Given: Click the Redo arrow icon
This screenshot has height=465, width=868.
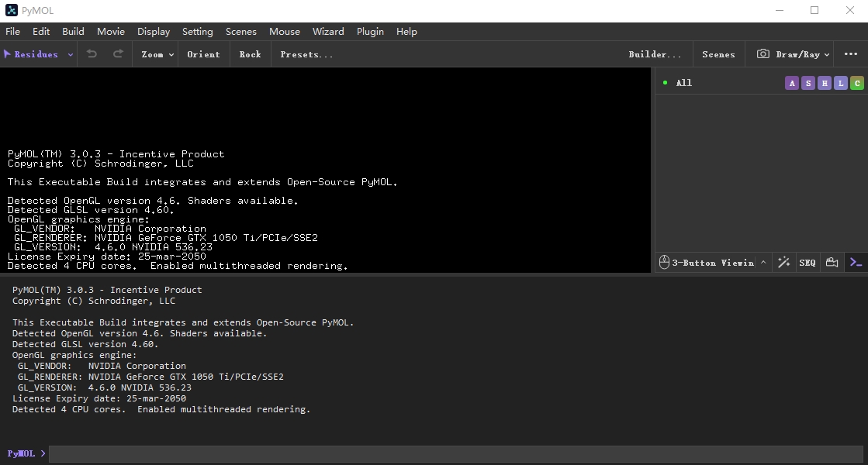Looking at the screenshot, I should 118,53.
